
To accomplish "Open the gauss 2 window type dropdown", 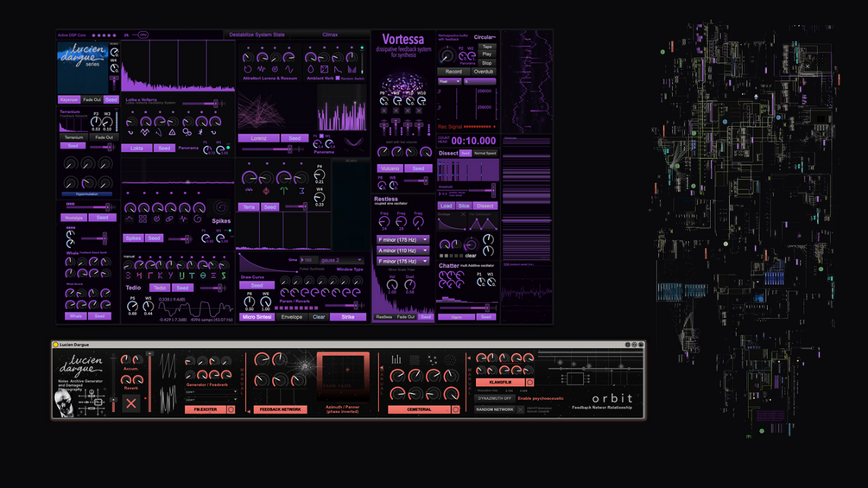I will pos(341,260).
